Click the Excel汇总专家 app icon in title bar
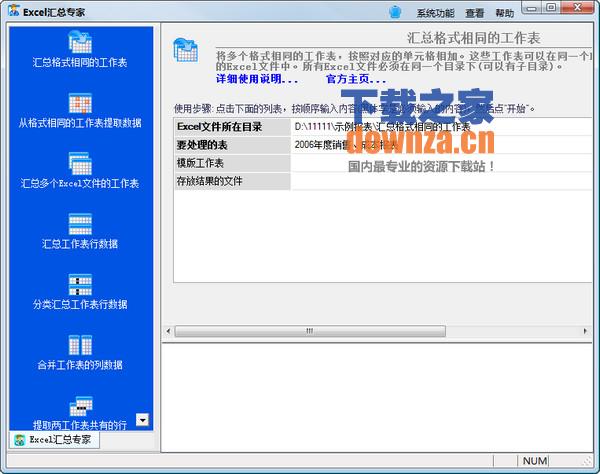 coord(13,11)
